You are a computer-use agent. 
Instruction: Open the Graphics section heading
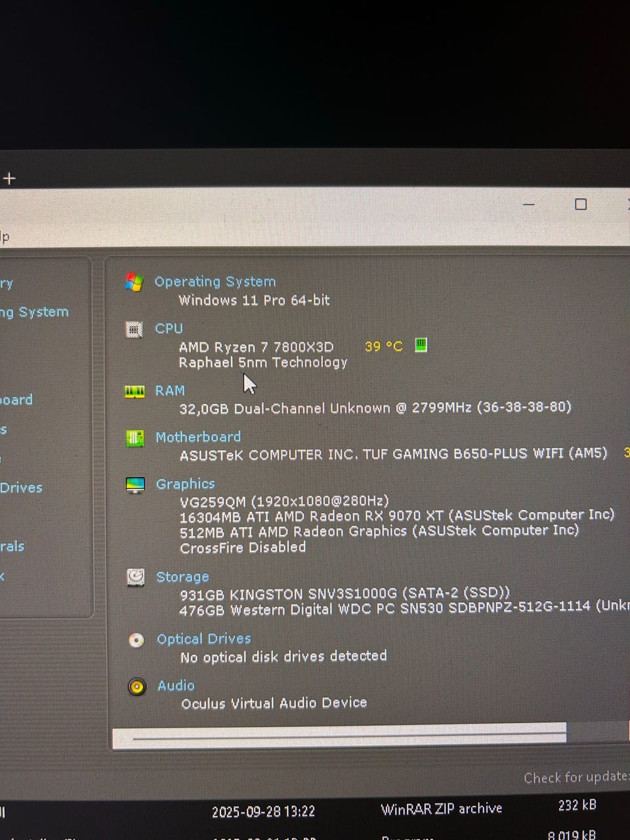pos(186,484)
